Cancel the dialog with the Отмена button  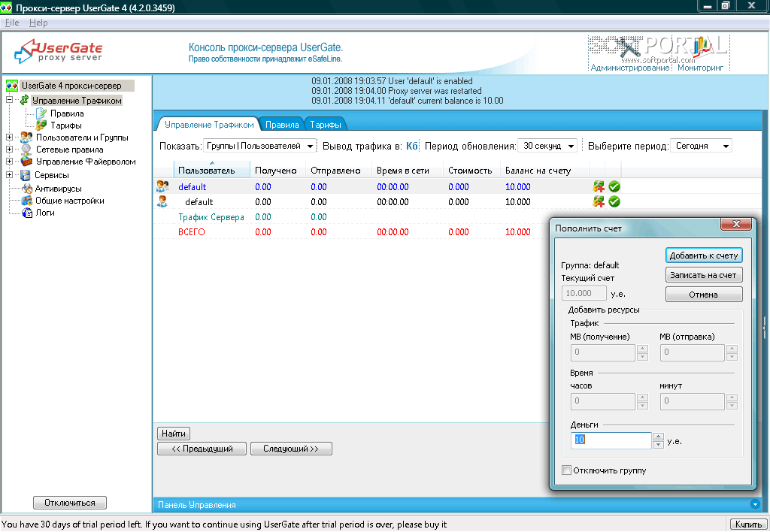[x=704, y=295]
